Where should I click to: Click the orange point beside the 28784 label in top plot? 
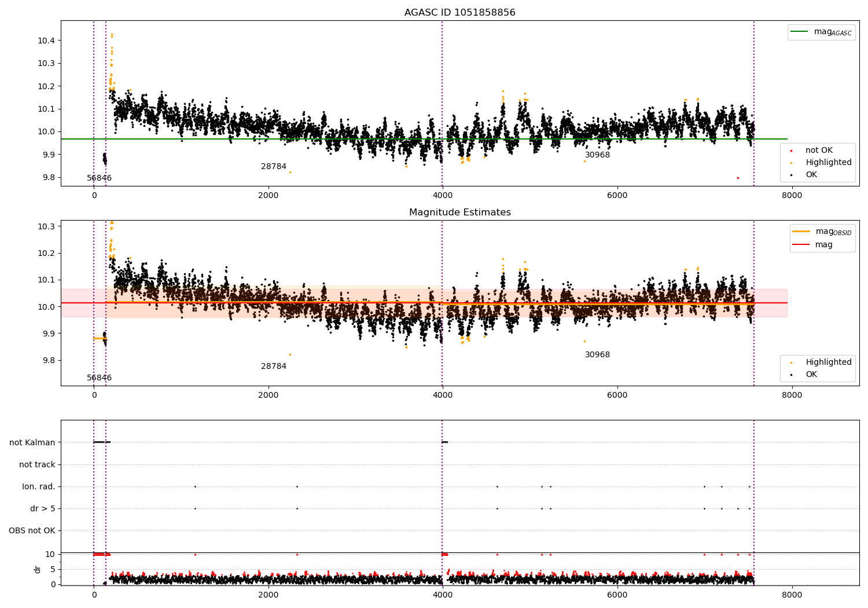(x=290, y=172)
